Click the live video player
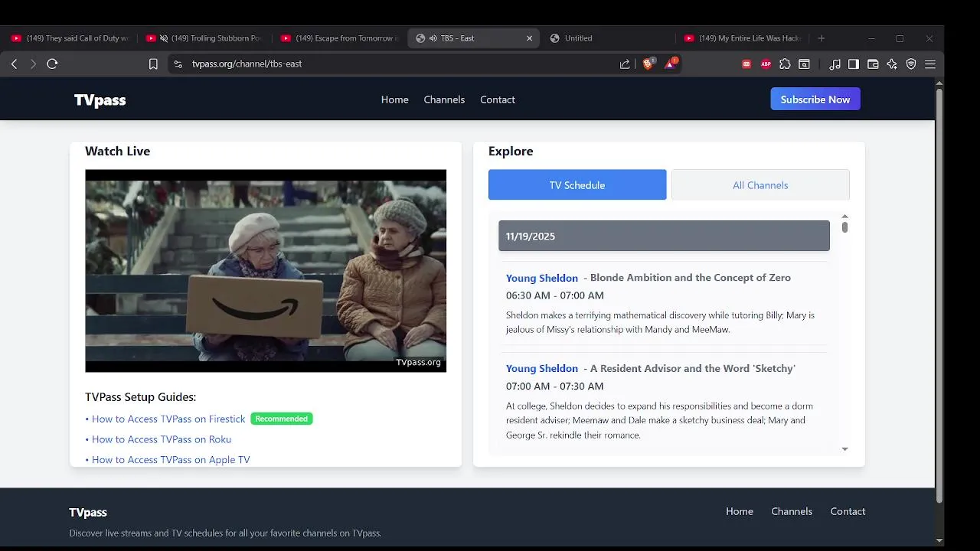 coord(266,271)
